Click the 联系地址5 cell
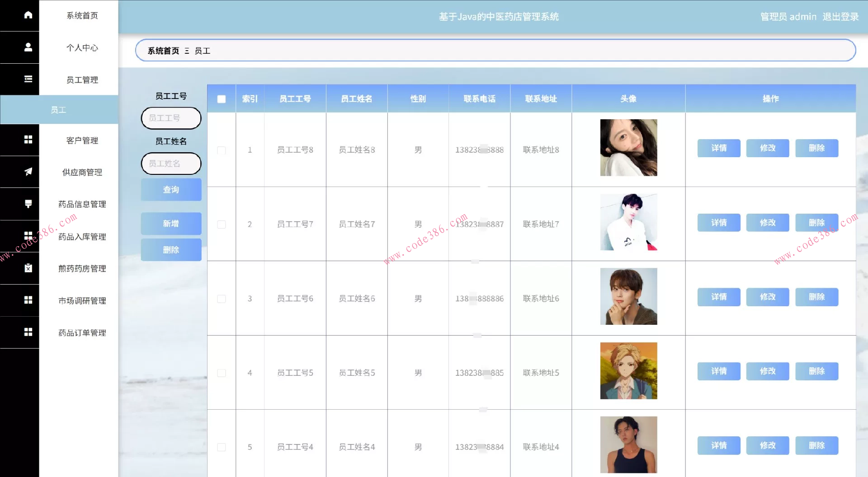Image resolution: width=868 pixels, height=477 pixels. (x=541, y=373)
